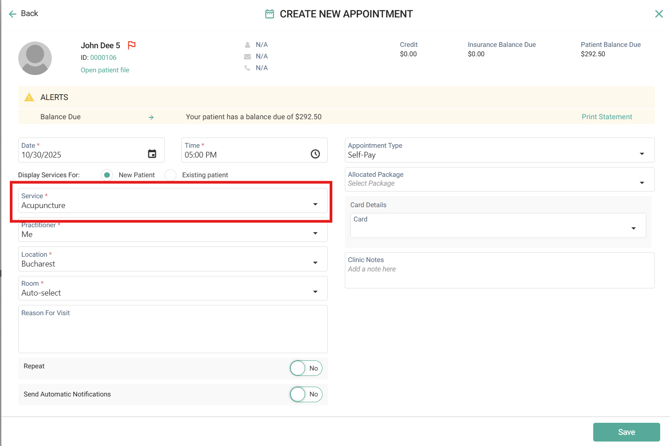Enable Send Automatic Notifications toggle
670x446 pixels.
click(x=305, y=394)
